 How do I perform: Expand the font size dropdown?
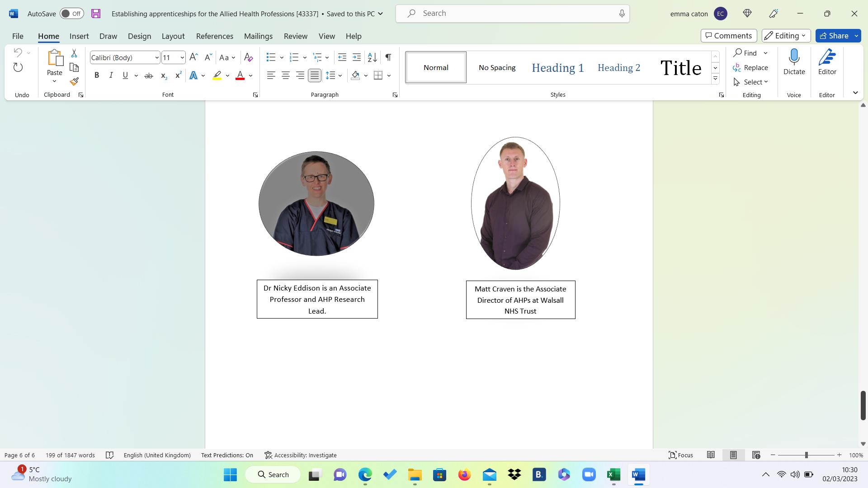pyautogui.click(x=182, y=57)
